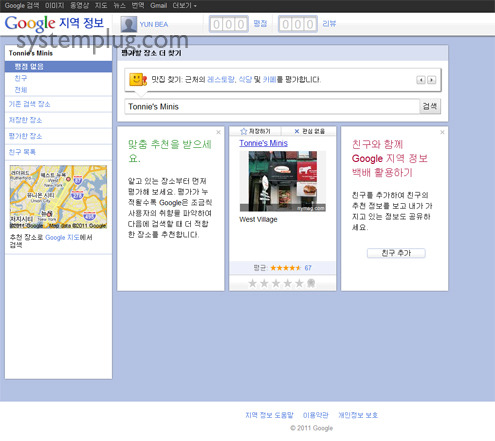Open 평가한 장소 in the sidebar
Viewport: 495px width, 441px height.
pyautogui.click(x=25, y=136)
